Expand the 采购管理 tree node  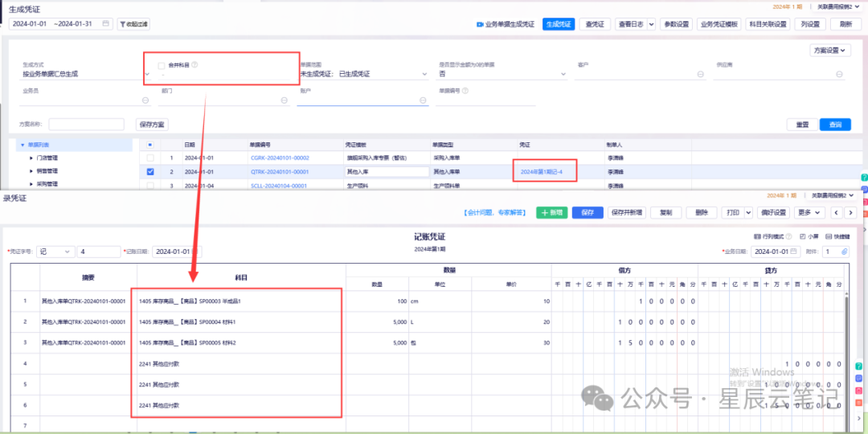tap(31, 184)
